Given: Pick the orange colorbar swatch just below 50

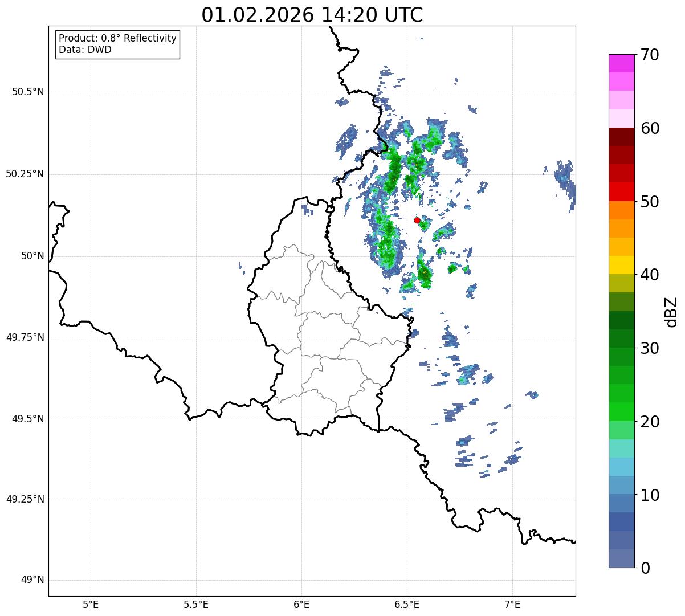Looking at the screenshot, I should click(622, 210).
